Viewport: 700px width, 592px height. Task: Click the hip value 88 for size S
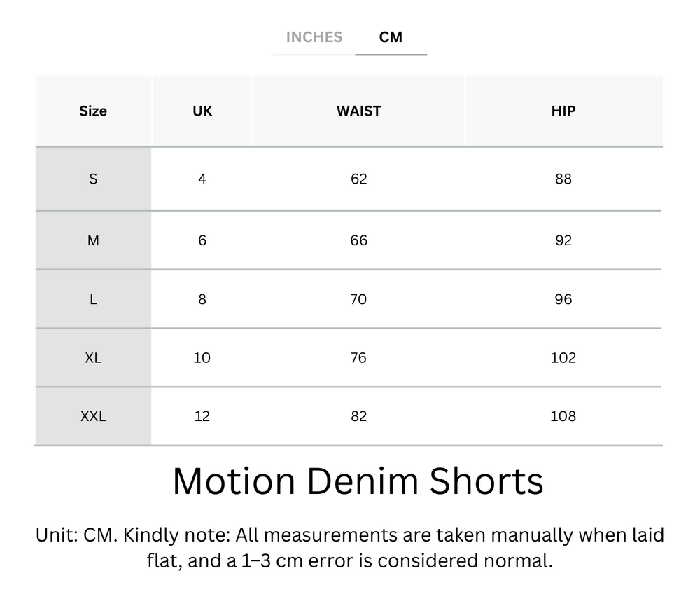(x=563, y=179)
